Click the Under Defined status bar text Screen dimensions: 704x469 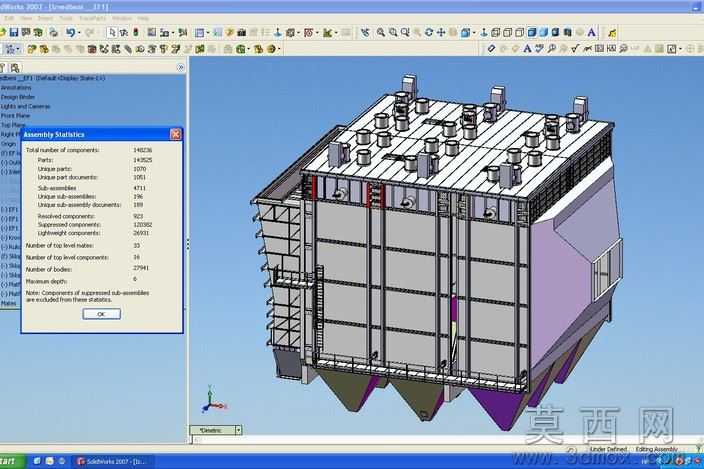pos(608,449)
